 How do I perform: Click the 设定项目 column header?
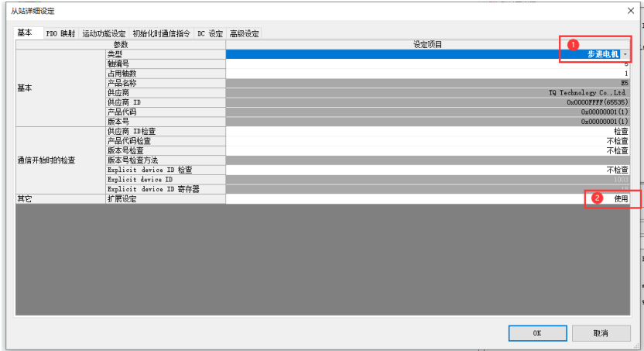click(x=427, y=45)
